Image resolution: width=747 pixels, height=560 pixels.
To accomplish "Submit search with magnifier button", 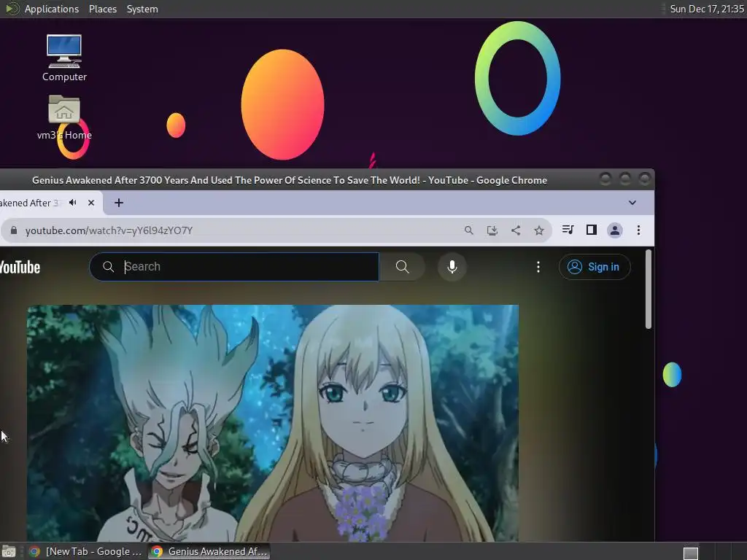I will (x=402, y=267).
